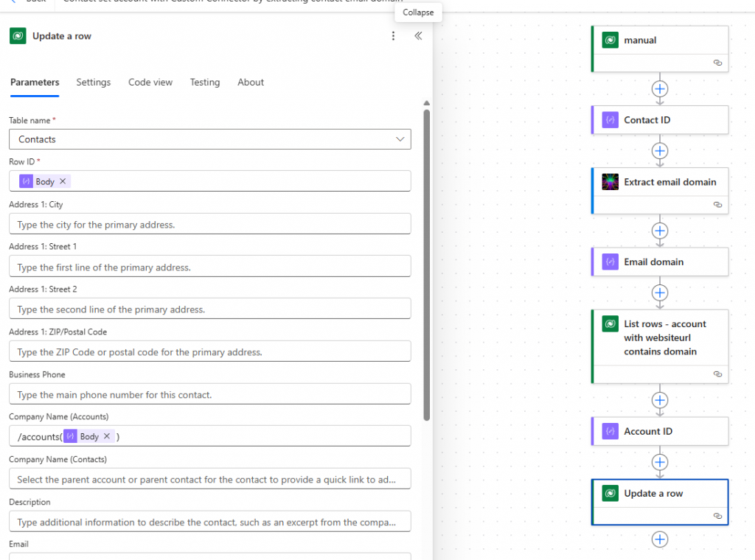Collapse the Update a row panel

click(418, 36)
